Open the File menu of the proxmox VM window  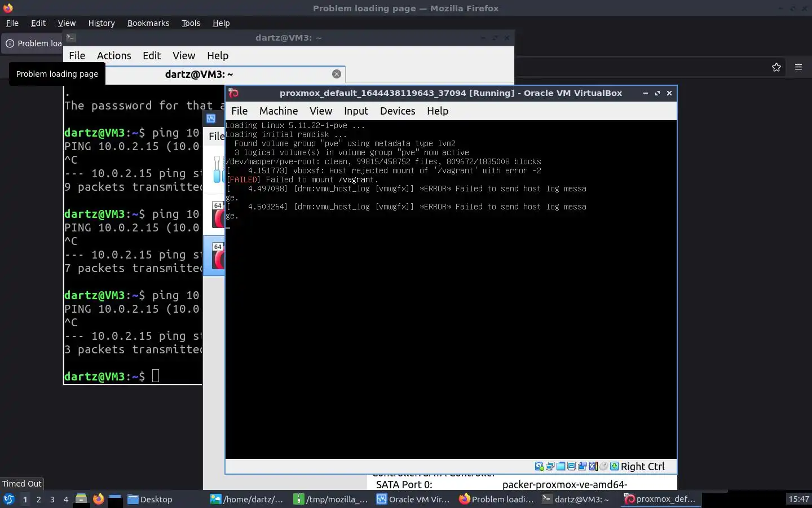(x=239, y=111)
